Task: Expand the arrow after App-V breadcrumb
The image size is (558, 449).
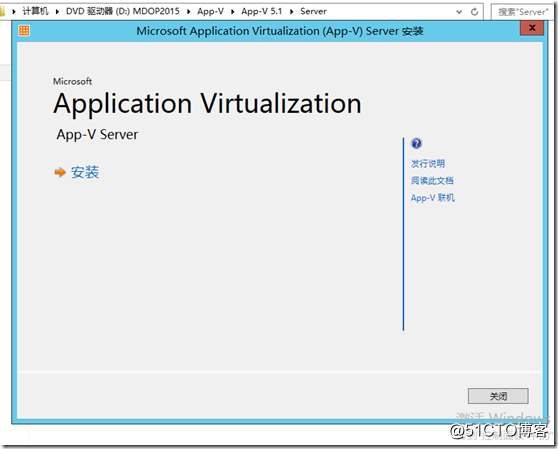Action: click(x=233, y=12)
